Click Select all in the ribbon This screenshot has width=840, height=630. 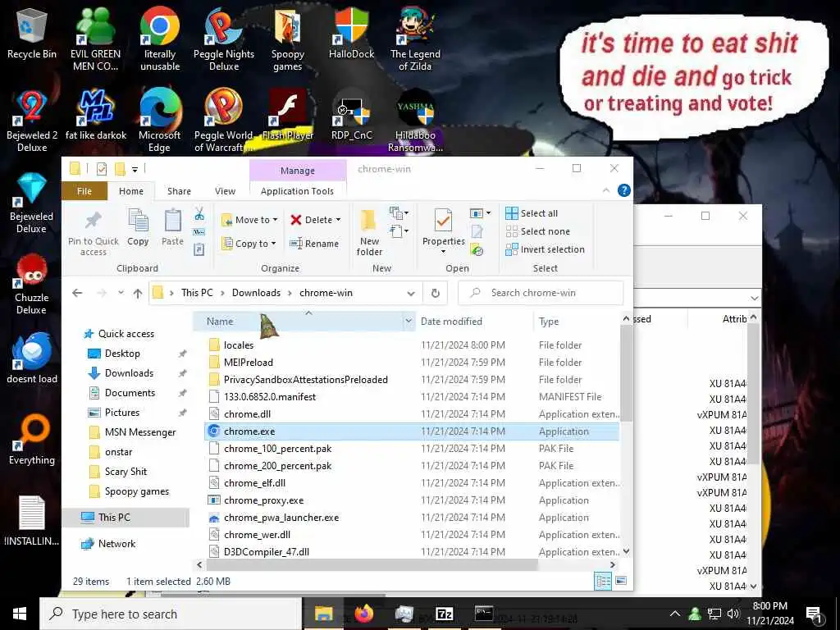pyautogui.click(x=532, y=213)
